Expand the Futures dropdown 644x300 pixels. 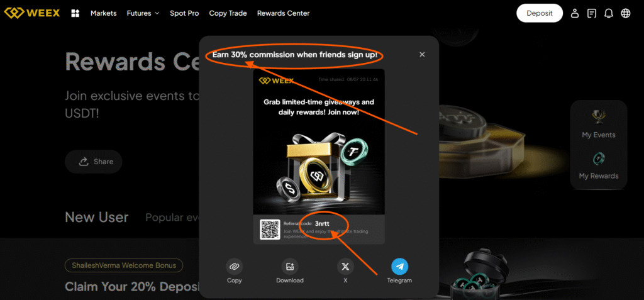click(x=143, y=13)
